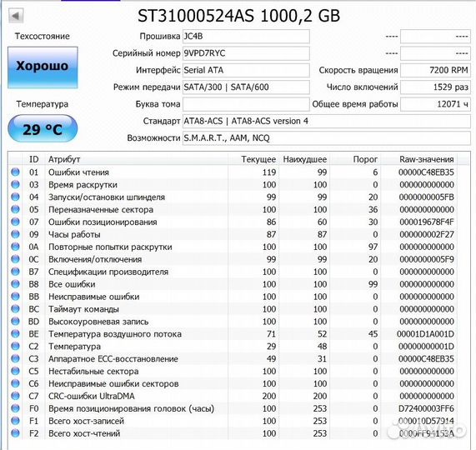This screenshot has height=450, width=476.
Task: Select the status dot for Время раскрутки
Action: click(x=15, y=184)
